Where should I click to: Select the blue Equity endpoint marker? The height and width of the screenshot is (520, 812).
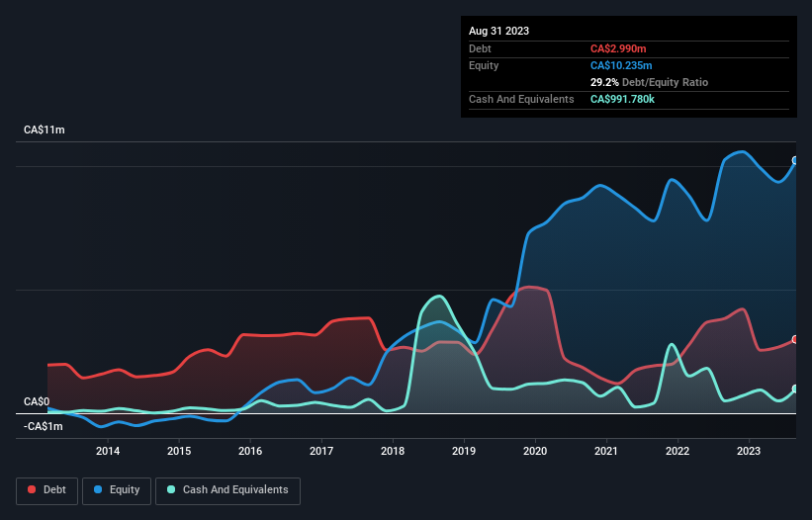795,160
